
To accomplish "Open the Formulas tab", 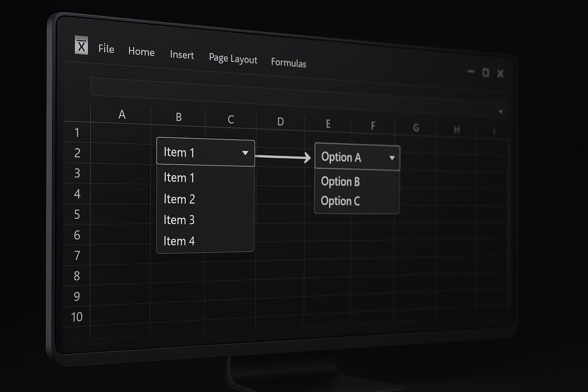I will pyautogui.click(x=289, y=63).
